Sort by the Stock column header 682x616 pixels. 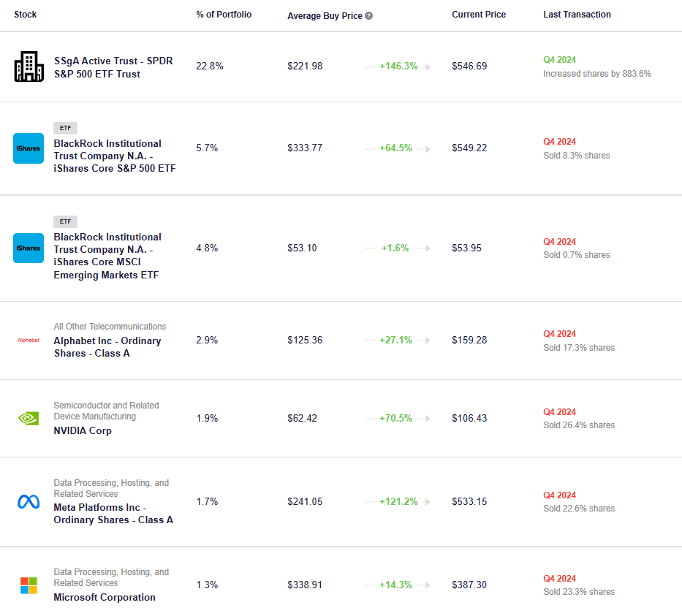pyautogui.click(x=26, y=15)
